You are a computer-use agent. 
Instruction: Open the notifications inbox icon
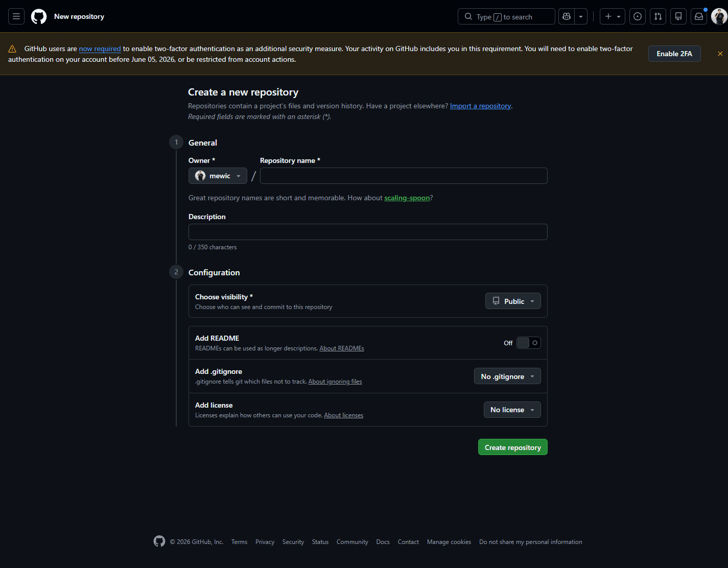click(699, 16)
